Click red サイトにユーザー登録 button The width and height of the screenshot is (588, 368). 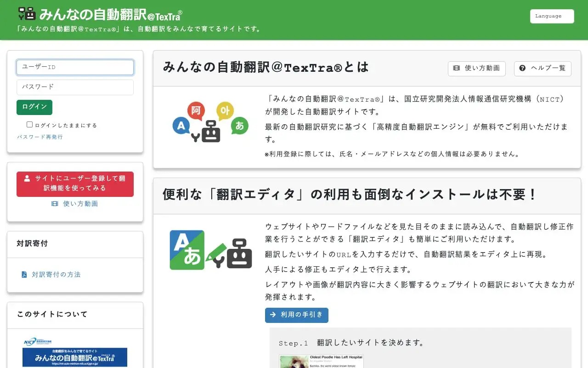[x=75, y=184]
